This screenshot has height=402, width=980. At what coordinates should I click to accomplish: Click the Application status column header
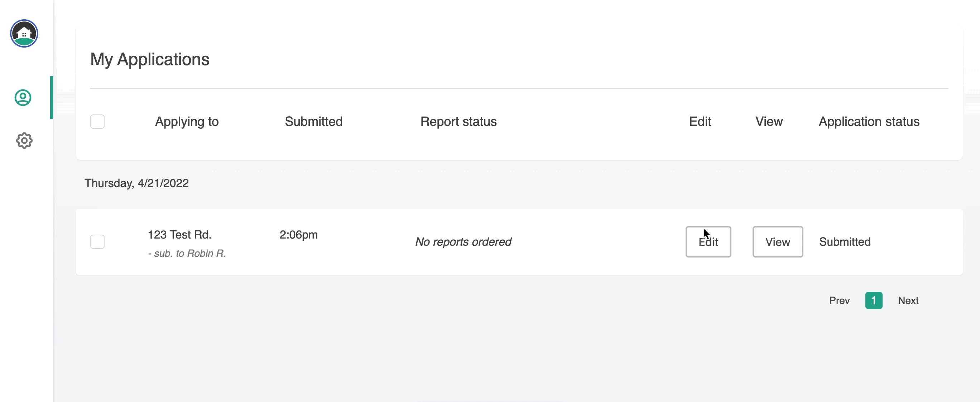869,122
